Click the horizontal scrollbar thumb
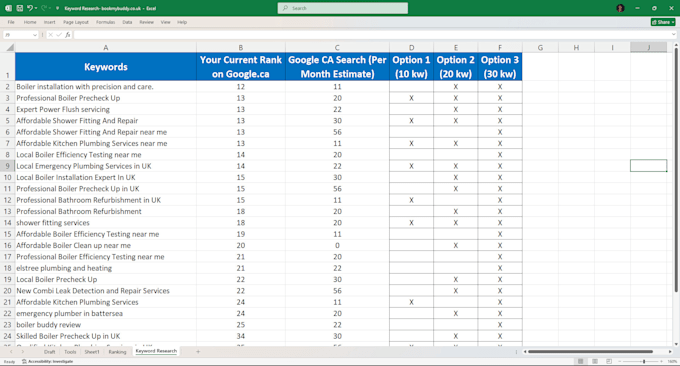This screenshot has width=680, height=366. [x=590, y=352]
